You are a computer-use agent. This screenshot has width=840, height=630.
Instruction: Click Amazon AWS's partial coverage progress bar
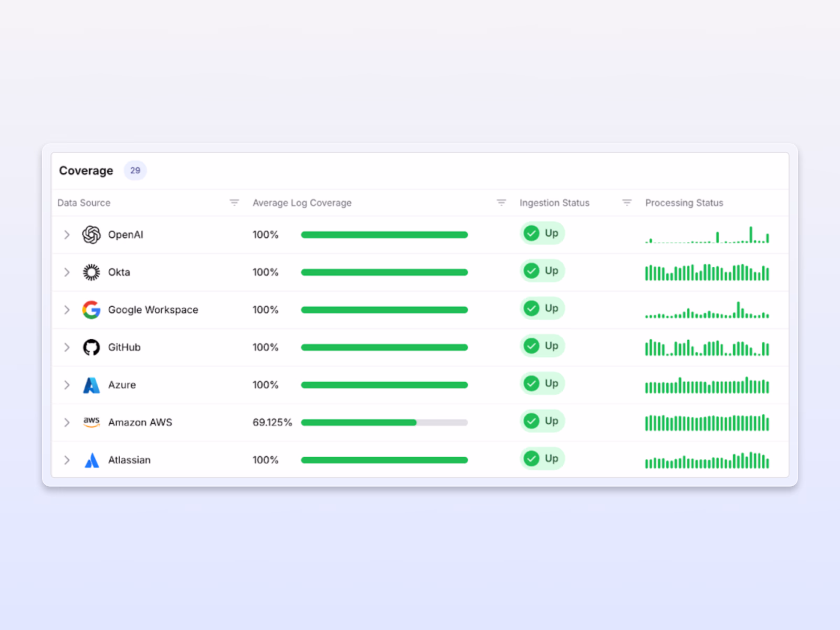point(384,422)
